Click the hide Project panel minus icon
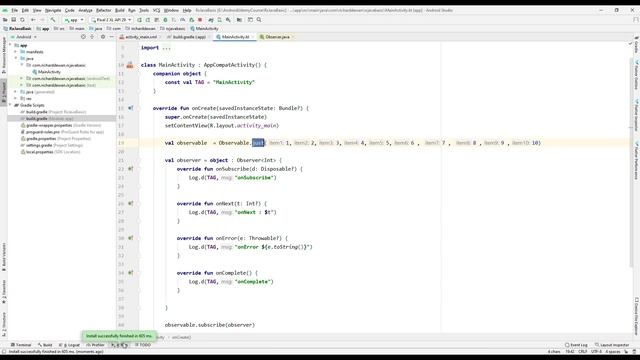 click(x=111, y=37)
